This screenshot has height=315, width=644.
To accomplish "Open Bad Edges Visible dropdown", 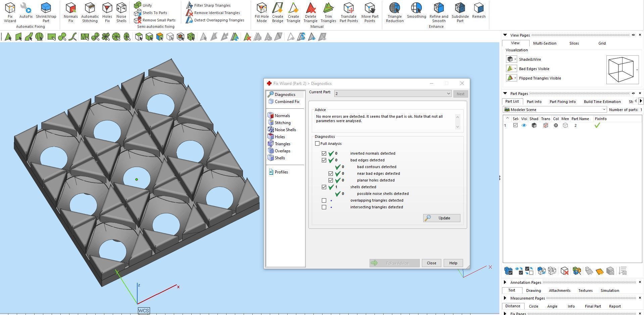I will (x=511, y=69).
